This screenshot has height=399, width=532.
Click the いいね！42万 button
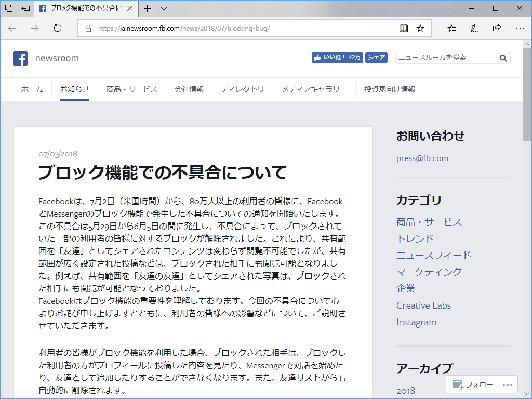pos(338,58)
